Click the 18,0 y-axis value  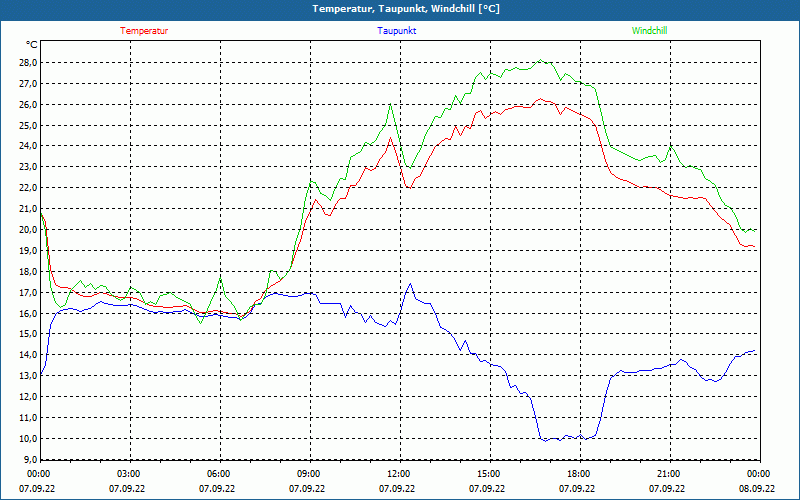click(28, 272)
